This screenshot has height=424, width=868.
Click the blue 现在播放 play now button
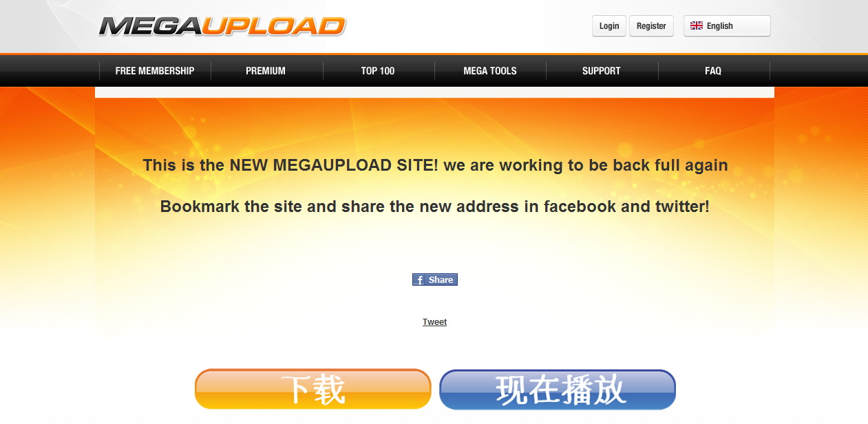[x=558, y=390]
